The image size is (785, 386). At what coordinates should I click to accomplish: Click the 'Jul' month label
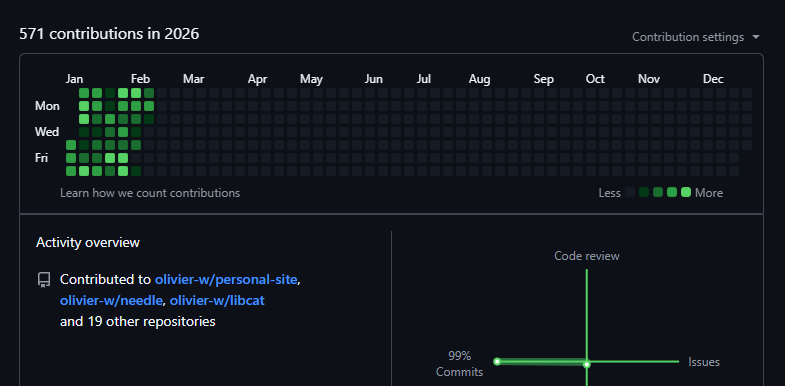[424, 79]
